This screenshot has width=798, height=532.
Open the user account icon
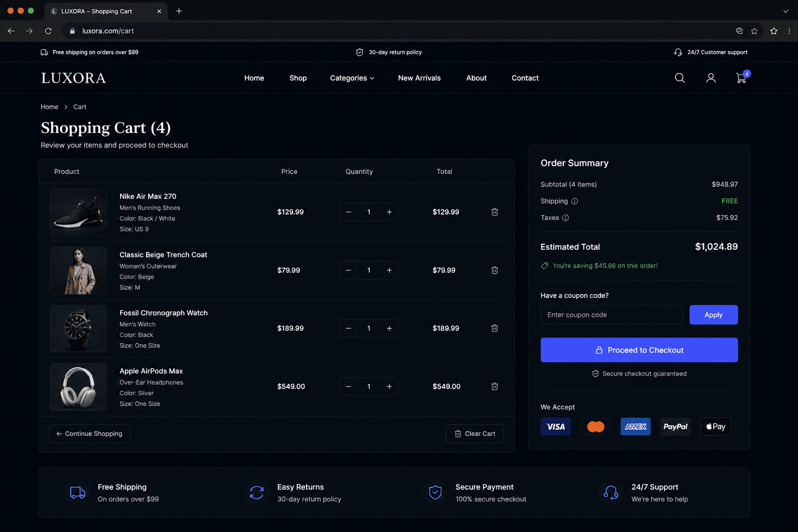click(711, 78)
